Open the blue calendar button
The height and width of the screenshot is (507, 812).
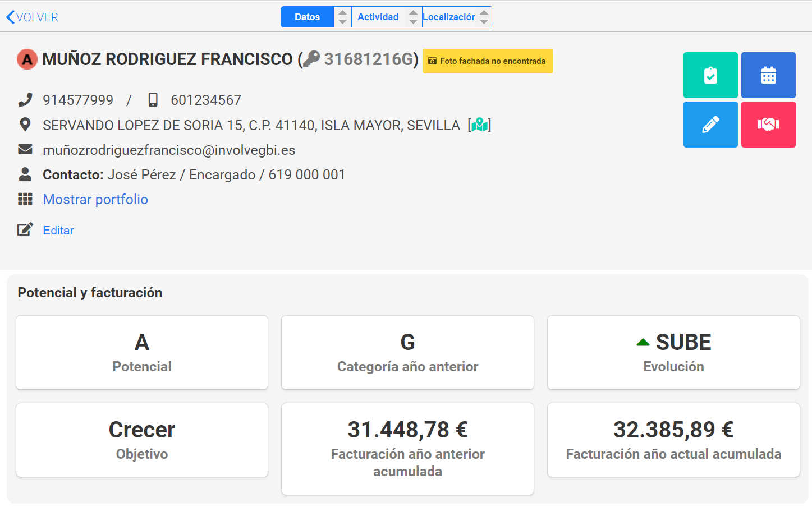coord(768,75)
